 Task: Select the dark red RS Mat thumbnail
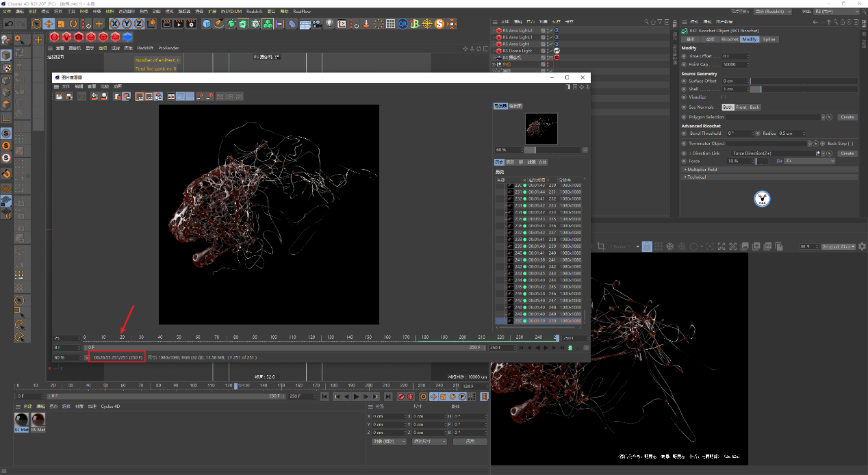click(x=38, y=420)
